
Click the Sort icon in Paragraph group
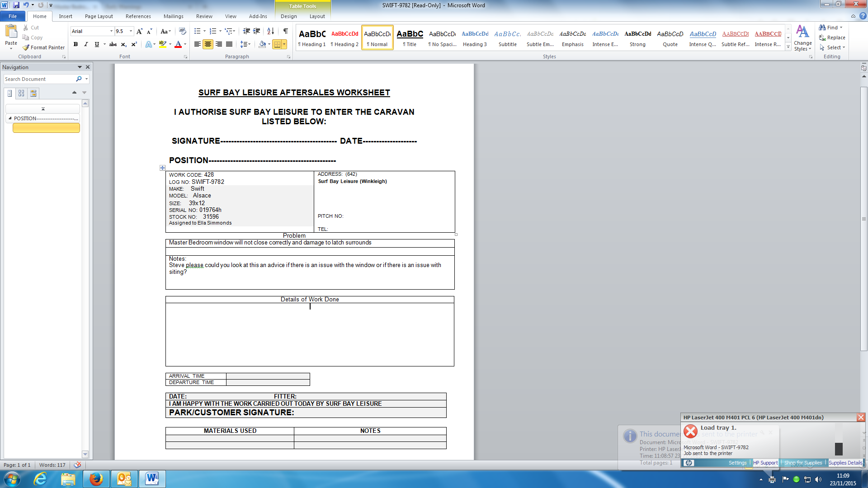click(x=270, y=31)
